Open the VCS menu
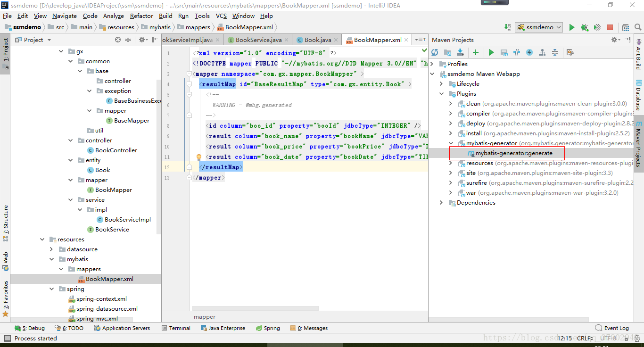The width and height of the screenshot is (644, 347). point(221,16)
